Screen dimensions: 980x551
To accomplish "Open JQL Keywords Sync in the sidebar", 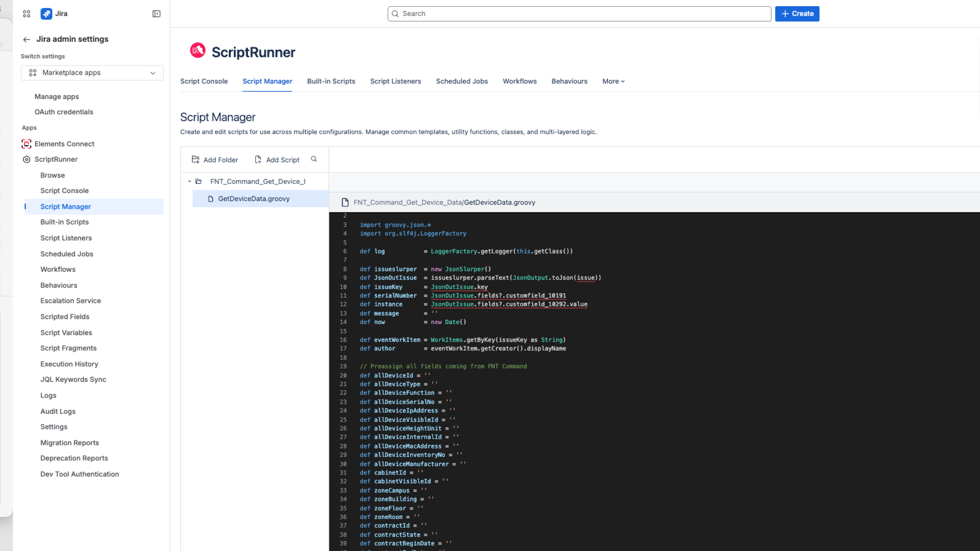I will coord(73,380).
